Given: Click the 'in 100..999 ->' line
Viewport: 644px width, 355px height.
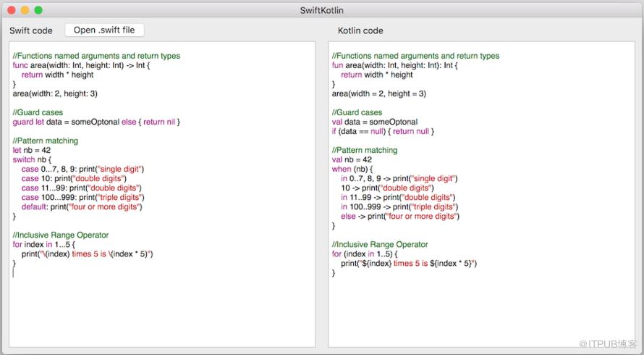Looking at the screenshot, I should coord(399,207).
